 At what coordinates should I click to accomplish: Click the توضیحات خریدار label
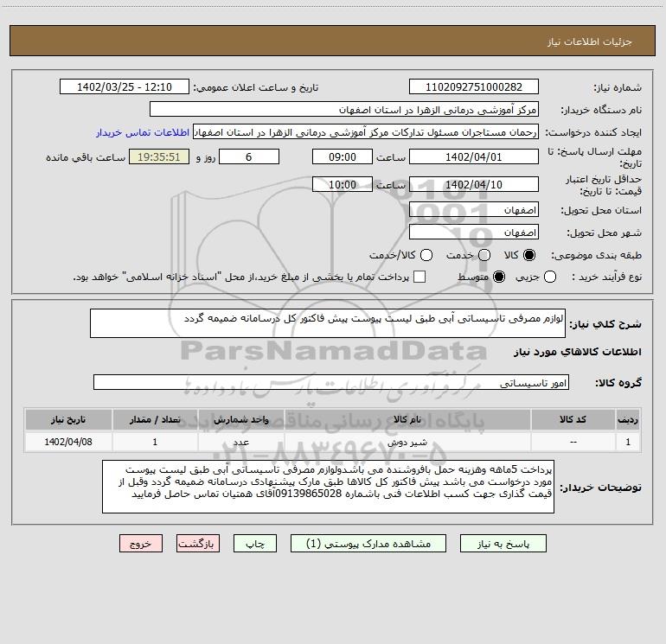coord(600,488)
